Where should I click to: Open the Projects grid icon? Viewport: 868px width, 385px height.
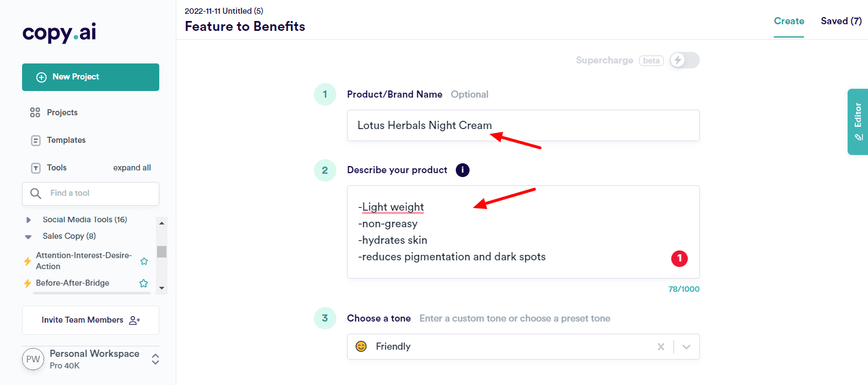35,113
